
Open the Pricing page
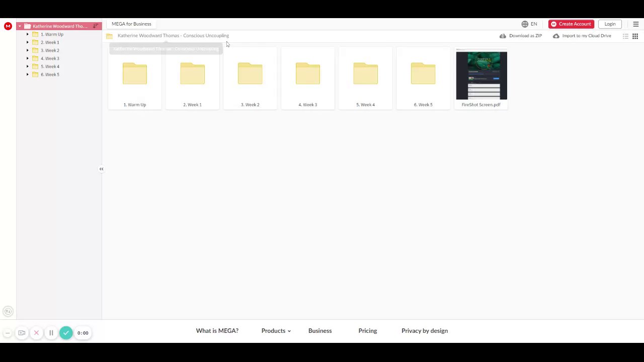tap(368, 331)
